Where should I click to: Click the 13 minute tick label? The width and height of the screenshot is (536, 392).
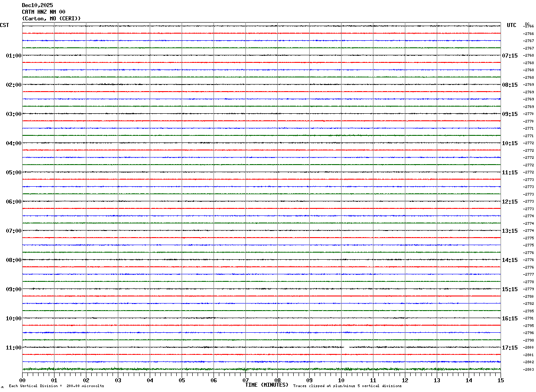coord(437,380)
